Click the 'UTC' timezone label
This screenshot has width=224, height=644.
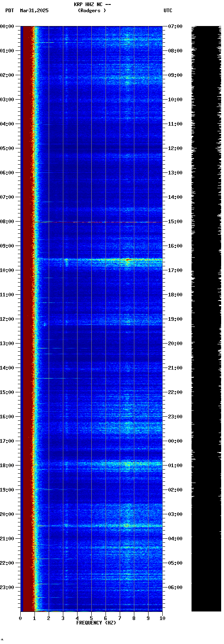tap(168, 11)
